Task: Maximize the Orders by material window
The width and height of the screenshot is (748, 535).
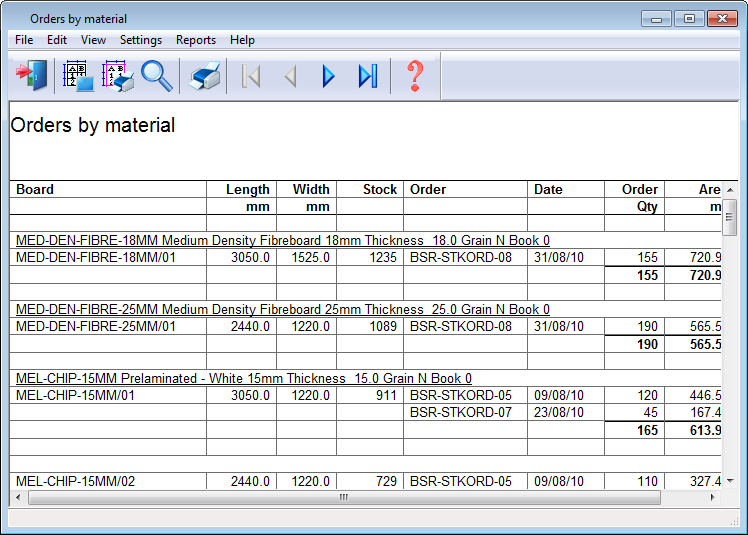Action: [x=689, y=19]
